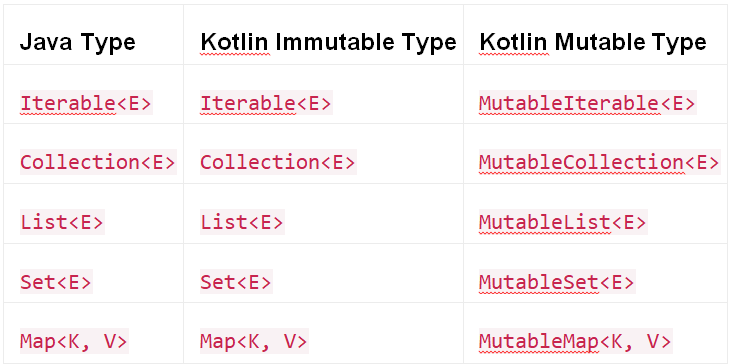Image resolution: width=735 pixels, height=364 pixels.
Task: Select Set<E> in Kotlin Immutable column
Action: coord(236,282)
